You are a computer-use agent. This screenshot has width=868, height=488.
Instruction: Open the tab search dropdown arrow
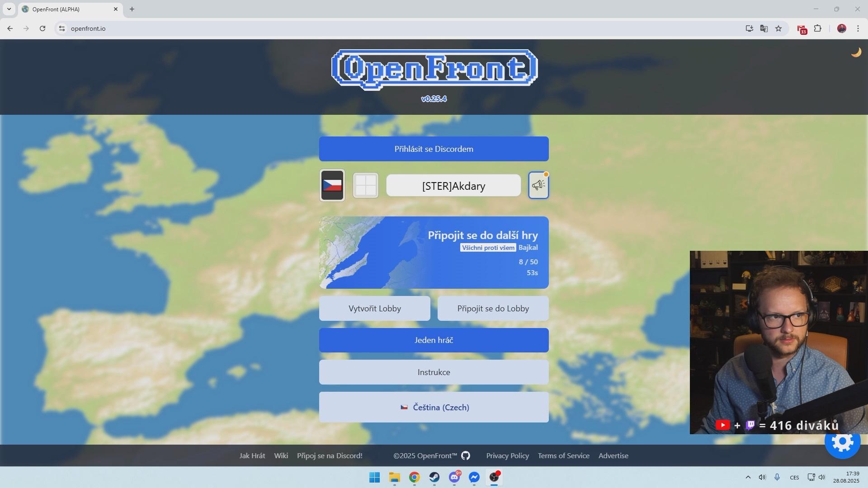point(9,9)
